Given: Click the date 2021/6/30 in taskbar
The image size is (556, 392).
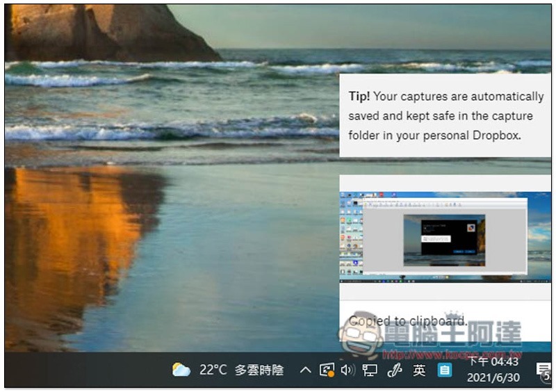Looking at the screenshot, I should (x=493, y=379).
